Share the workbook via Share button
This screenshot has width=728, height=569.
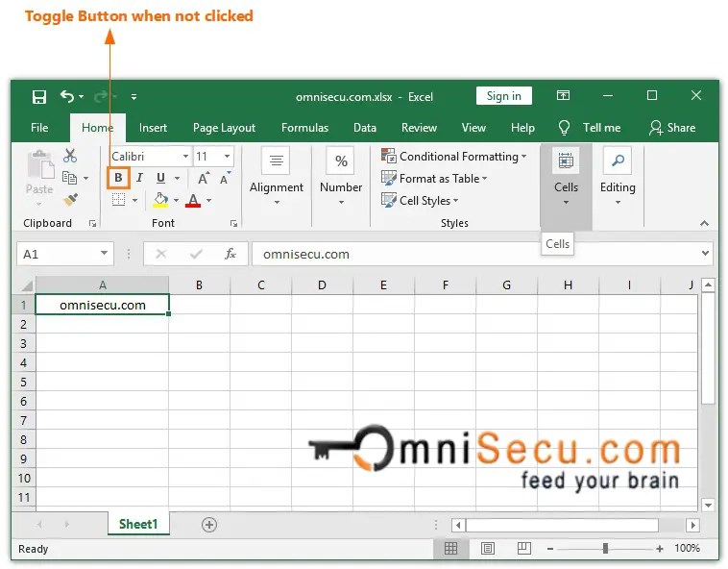672,128
